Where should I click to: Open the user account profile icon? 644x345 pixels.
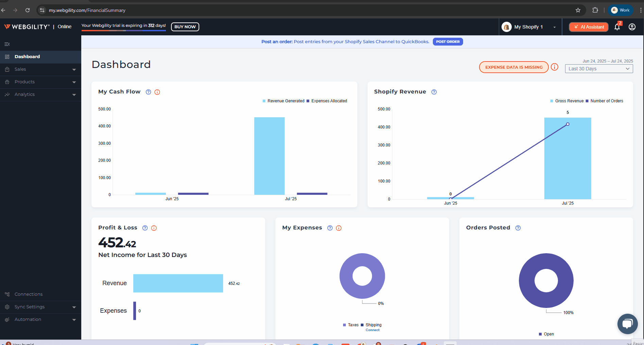coord(632,27)
